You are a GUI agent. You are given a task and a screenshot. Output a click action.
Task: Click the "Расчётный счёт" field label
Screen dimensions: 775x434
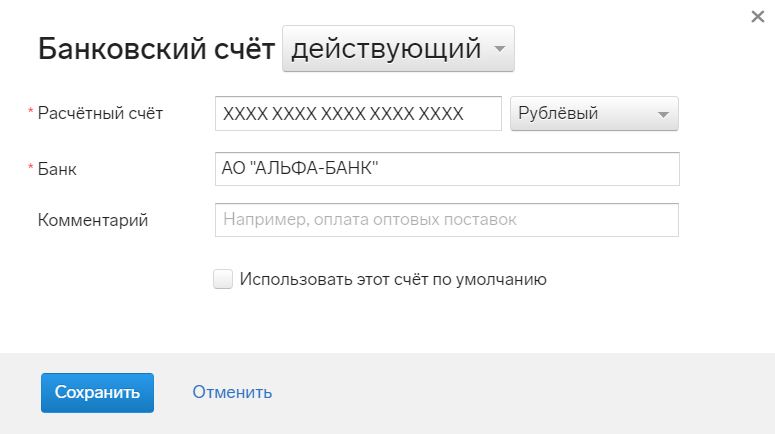coord(100,113)
